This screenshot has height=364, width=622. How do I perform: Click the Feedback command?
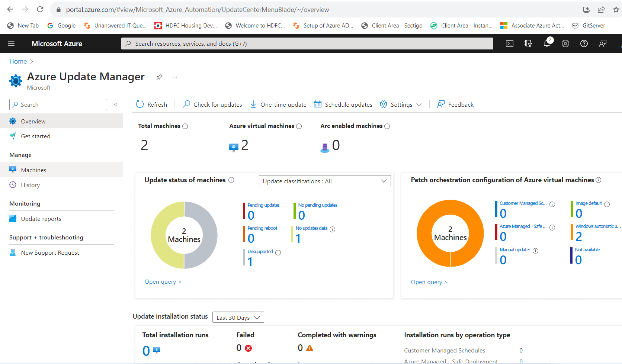coord(455,104)
